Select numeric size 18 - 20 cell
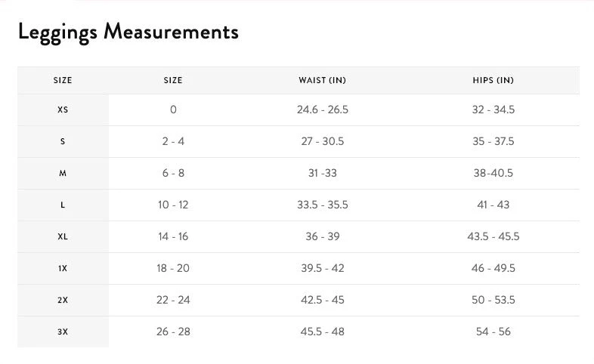 click(173, 268)
